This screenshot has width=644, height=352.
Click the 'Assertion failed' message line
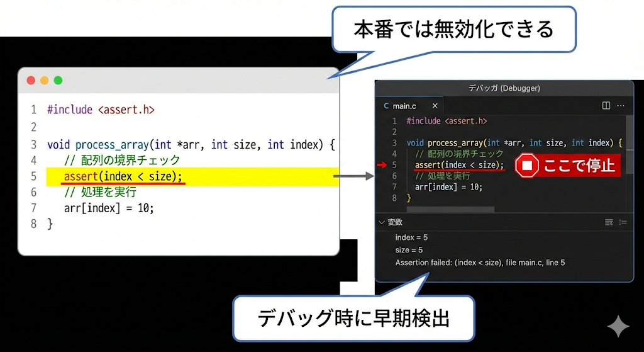click(x=479, y=263)
